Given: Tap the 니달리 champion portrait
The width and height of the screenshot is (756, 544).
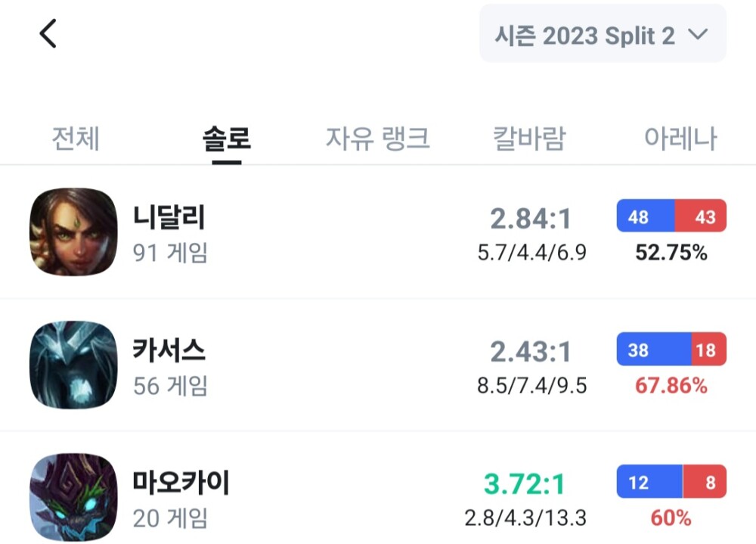Looking at the screenshot, I should [74, 232].
